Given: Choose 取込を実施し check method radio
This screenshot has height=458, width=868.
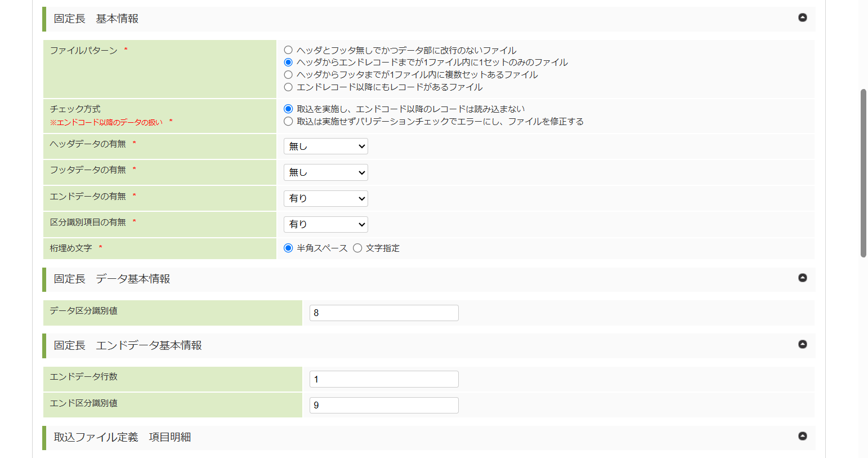Looking at the screenshot, I should click(288, 109).
